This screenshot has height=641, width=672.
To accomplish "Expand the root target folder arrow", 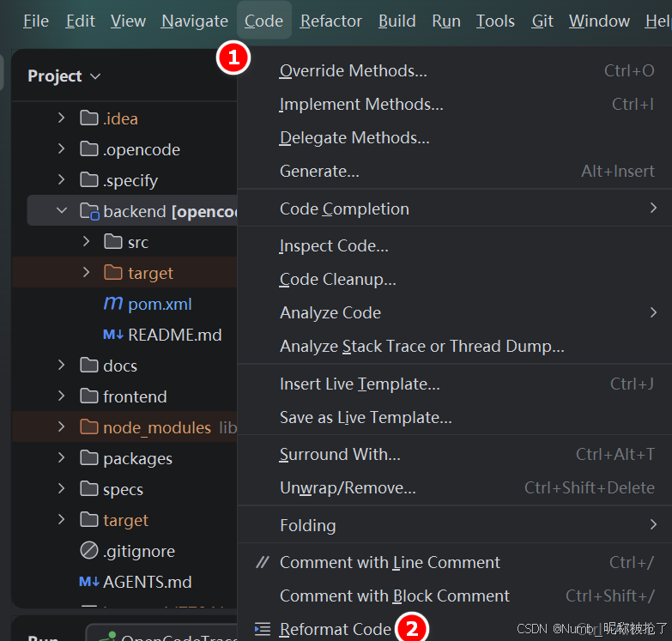I will click(x=61, y=519).
